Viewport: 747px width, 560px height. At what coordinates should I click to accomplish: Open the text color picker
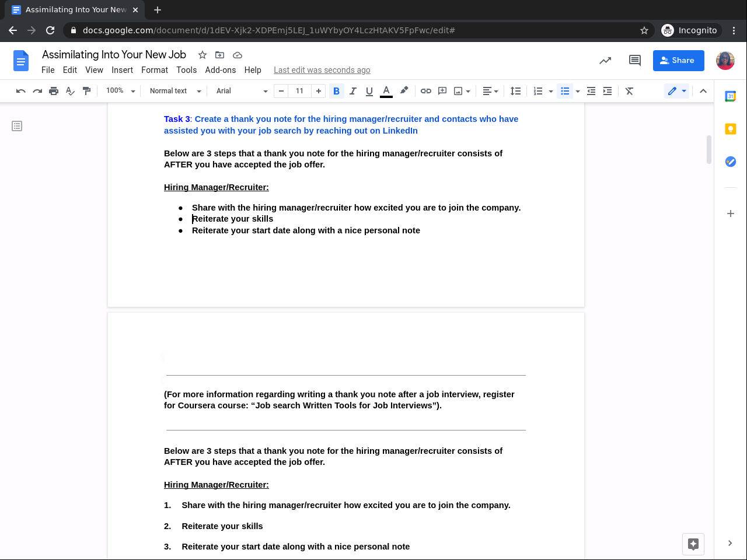point(386,91)
